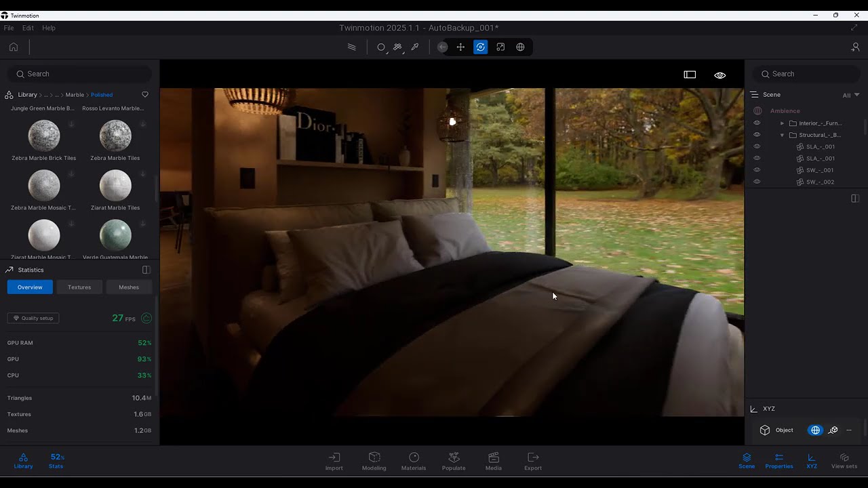Hide the Structural_-_B folder
The height and width of the screenshot is (488, 868).
757,135
